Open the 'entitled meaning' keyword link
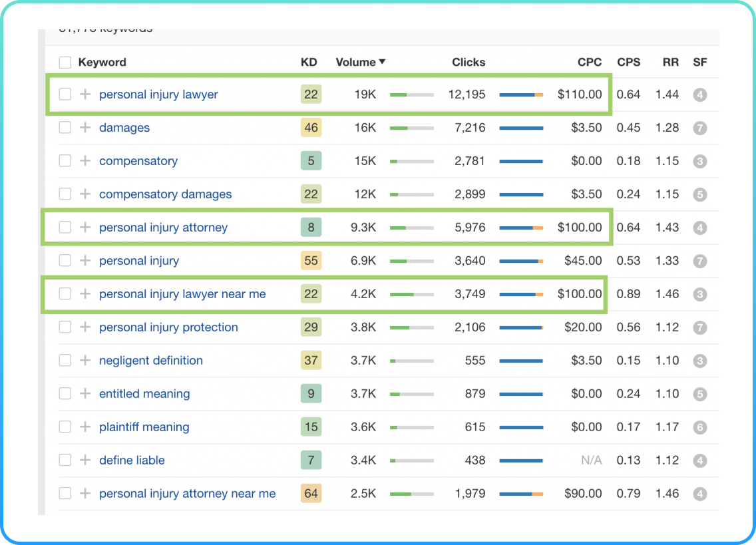The image size is (756, 545). [144, 394]
